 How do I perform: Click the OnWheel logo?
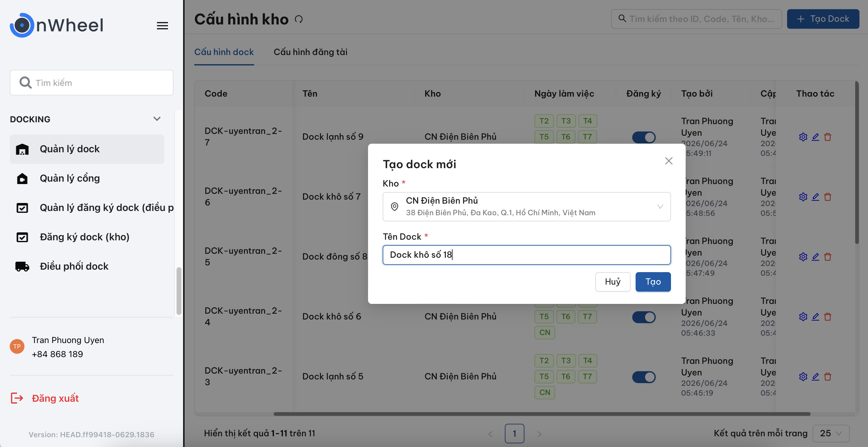coord(57,25)
